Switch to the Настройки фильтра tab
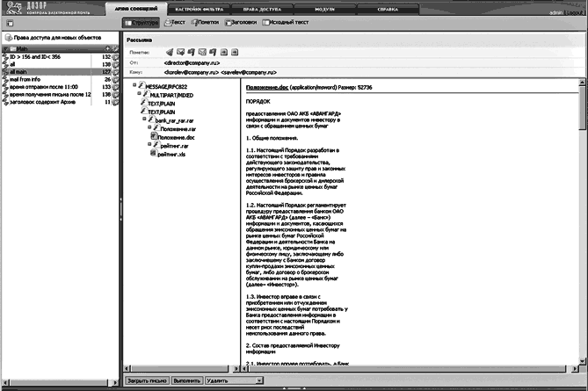The width and height of the screenshot is (588, 391). pos(200,10)
